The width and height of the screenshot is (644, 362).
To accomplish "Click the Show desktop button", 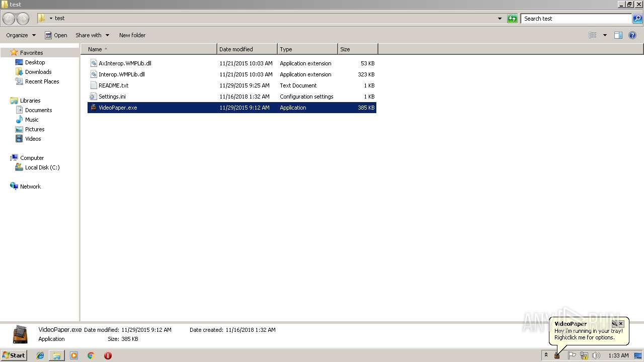I will [638, 355].
